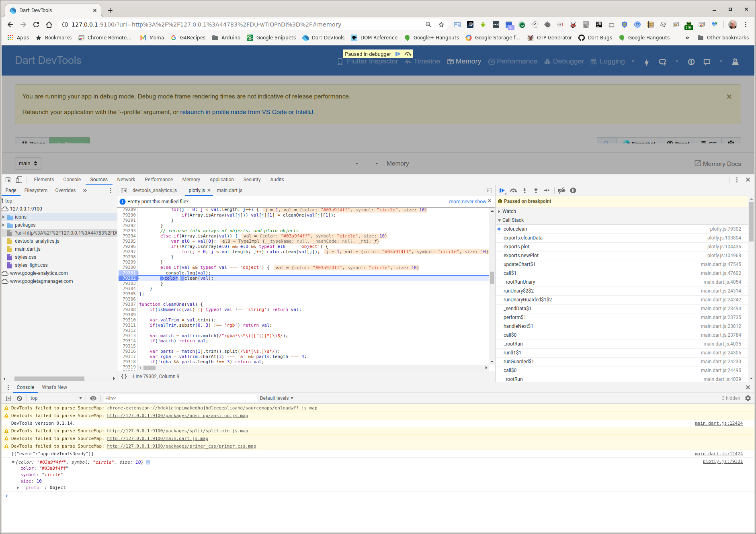Viewport: 756px width, 534px height.
Task: Pretty-print with the curly braces icon
Action: click(124, 376)
